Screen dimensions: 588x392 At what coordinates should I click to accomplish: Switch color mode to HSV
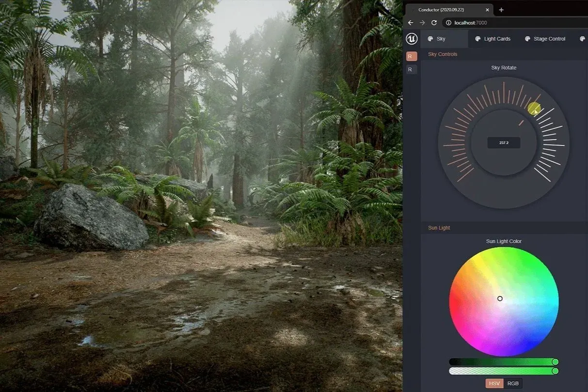[494, 383]
